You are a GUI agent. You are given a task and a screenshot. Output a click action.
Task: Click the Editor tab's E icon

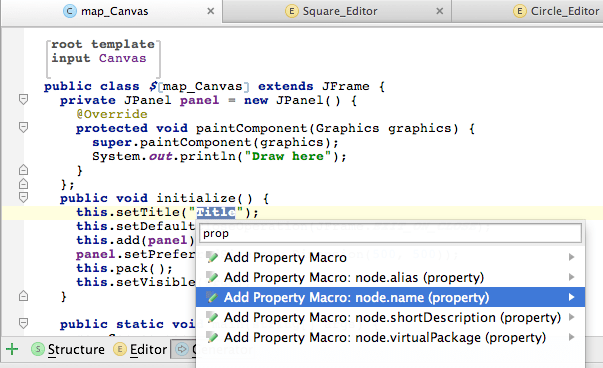coord(120,349)
